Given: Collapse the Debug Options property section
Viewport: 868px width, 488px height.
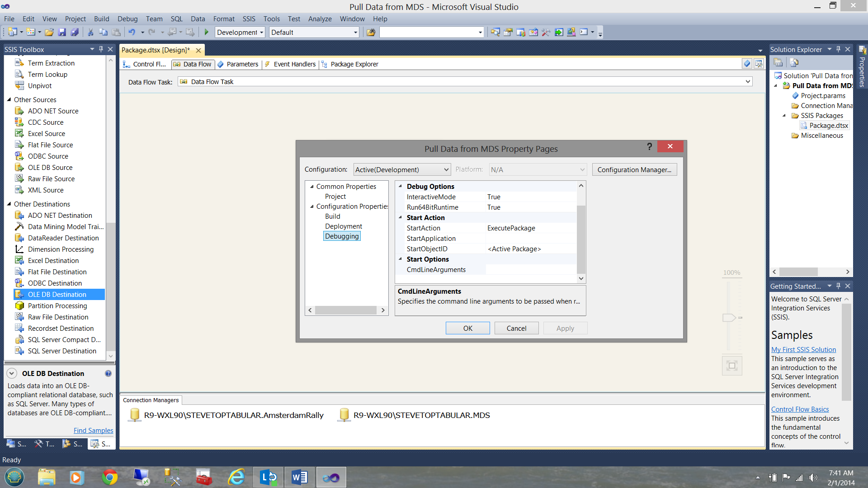Looking at the screenshot, I should (401, 186).
